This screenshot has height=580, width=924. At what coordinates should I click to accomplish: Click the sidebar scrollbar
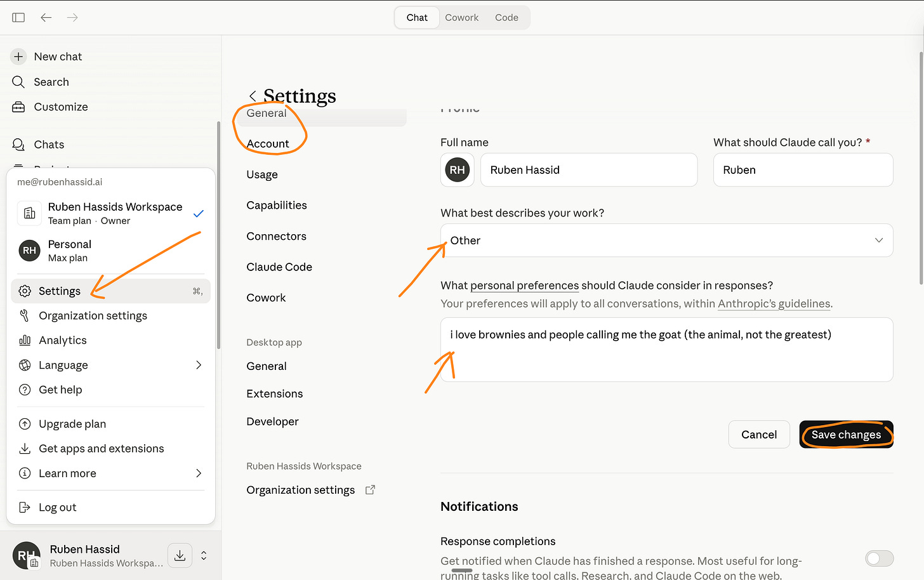(219, 235)
